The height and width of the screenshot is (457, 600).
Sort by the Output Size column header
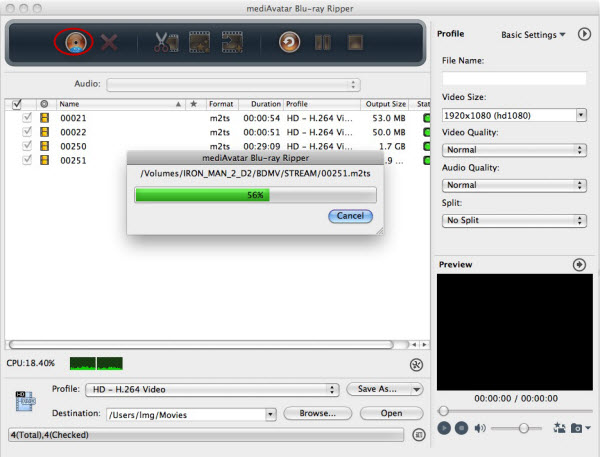[x=385, y=104]
